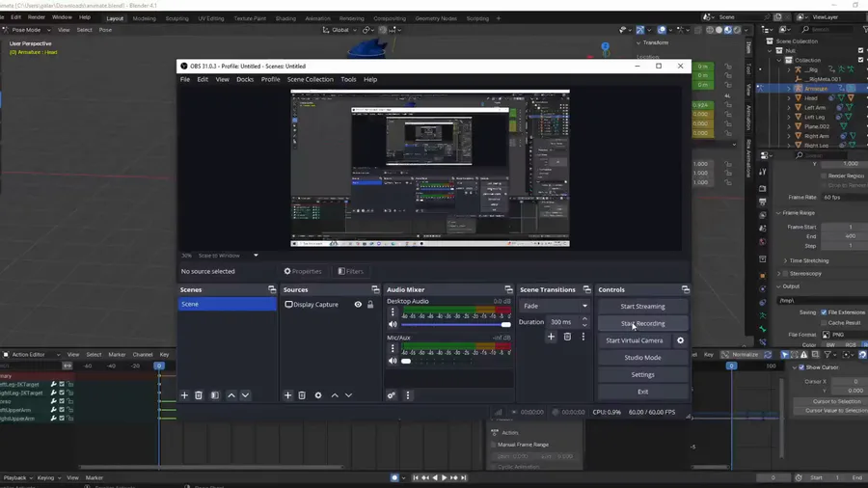The image size is (868, 488).
Task: Open preview scale dropdown arrow in OBS
Action: 256,255
